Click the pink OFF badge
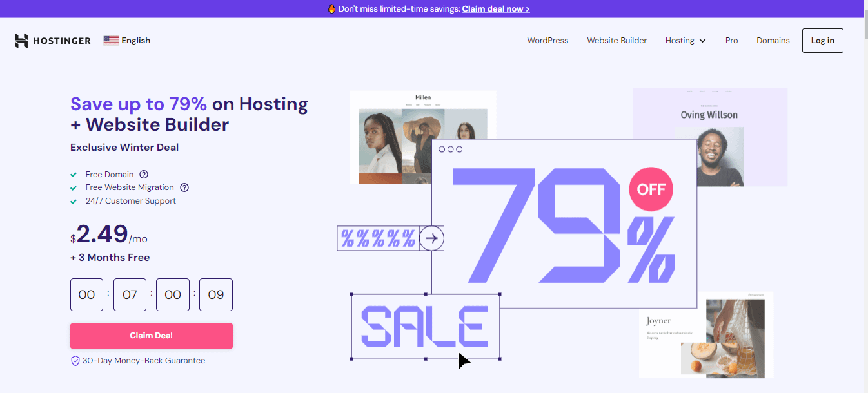Screen dimensions: 868x393 pos(651,189)
